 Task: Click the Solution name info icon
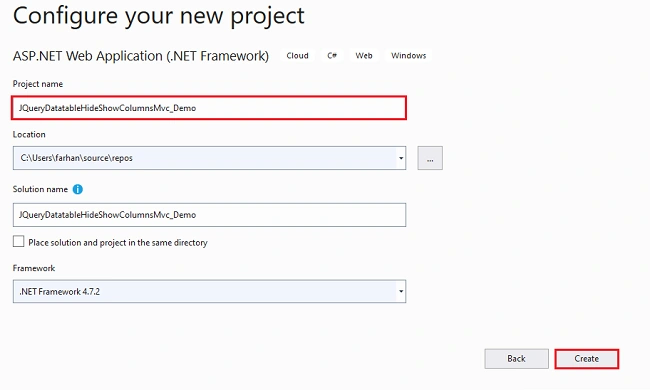pyautogui.click(x=78, y=189)
